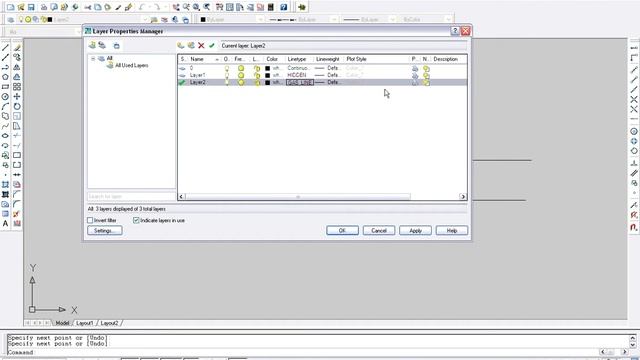Toggle Lock icon for Layer2
Image resolution: width=640 pixels, height=360 pixels.
[x=257, y=82]
